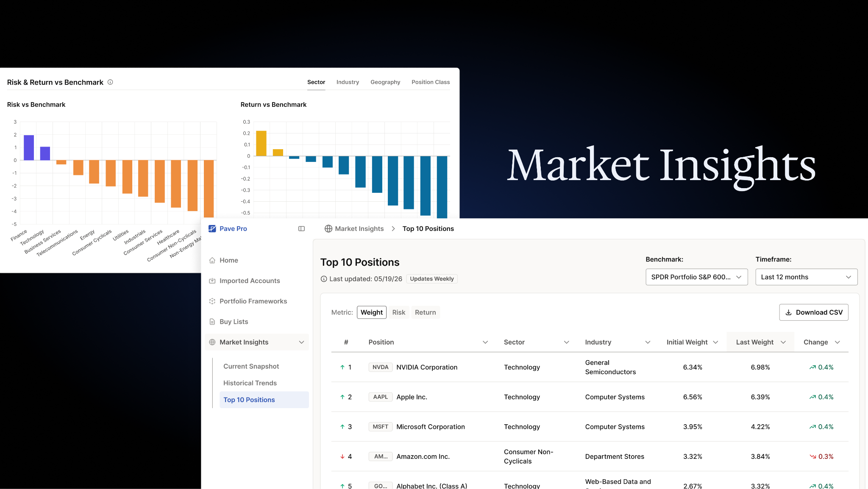Screen dimensions: 868x489
Task: Click the NVDA ticker badge
Action: [x=380, y=367]
